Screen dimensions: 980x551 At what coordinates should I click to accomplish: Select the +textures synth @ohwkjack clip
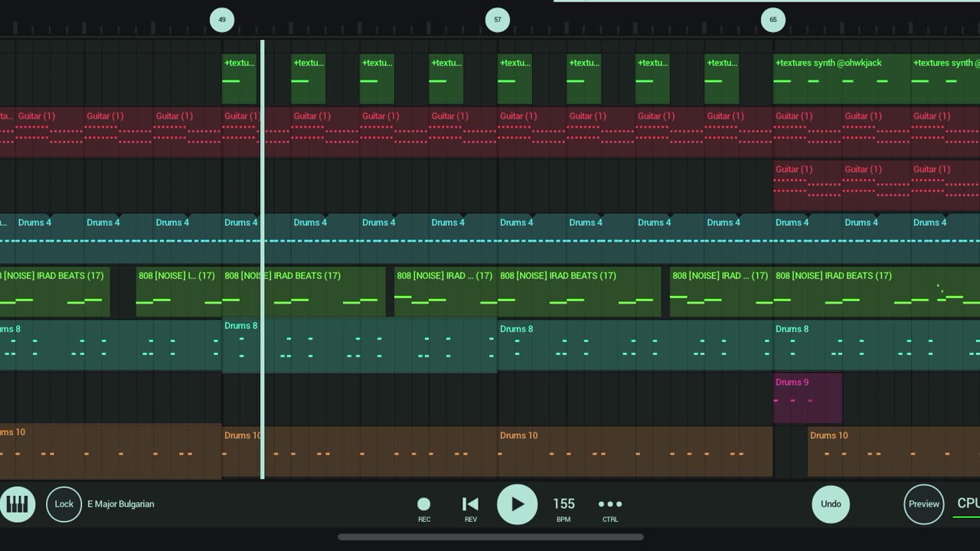pos(841,79)
